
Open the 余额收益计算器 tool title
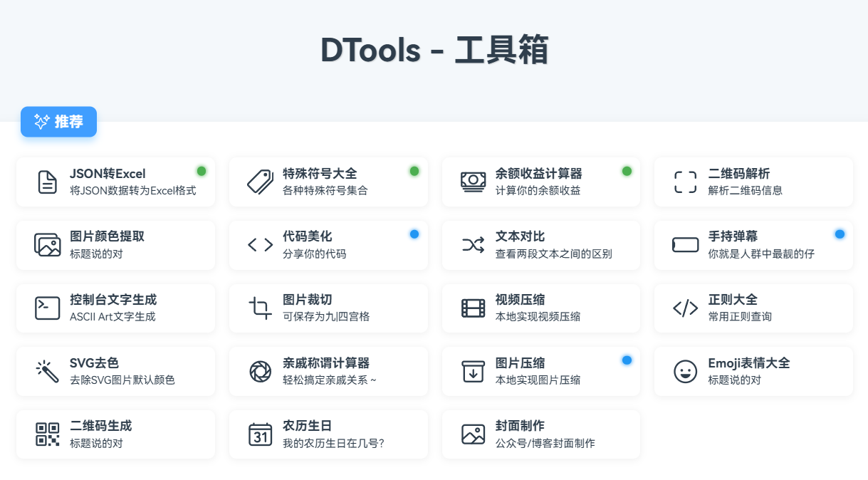pyautogui.click(x=539, y=174)
